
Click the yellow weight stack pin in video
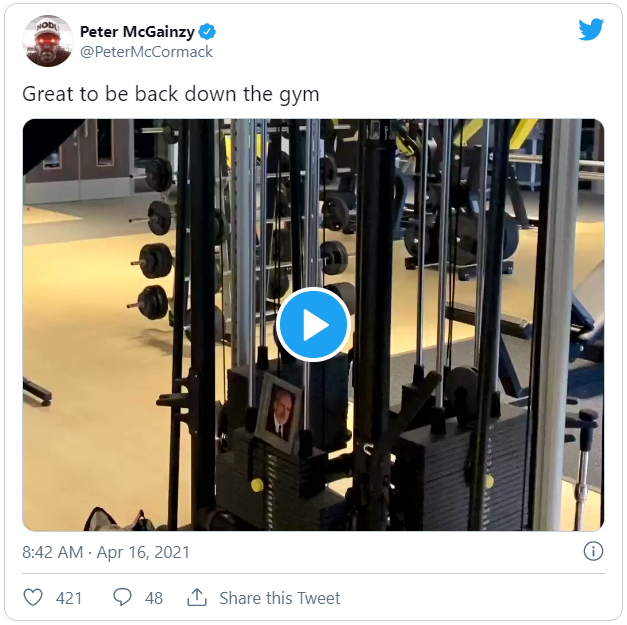[257, 485]
